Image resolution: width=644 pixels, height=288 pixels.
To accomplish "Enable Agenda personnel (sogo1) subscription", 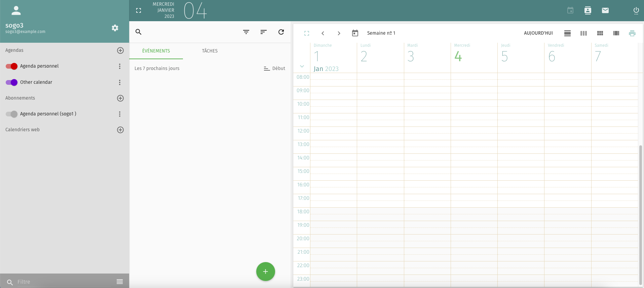I will tap(11, 114).
